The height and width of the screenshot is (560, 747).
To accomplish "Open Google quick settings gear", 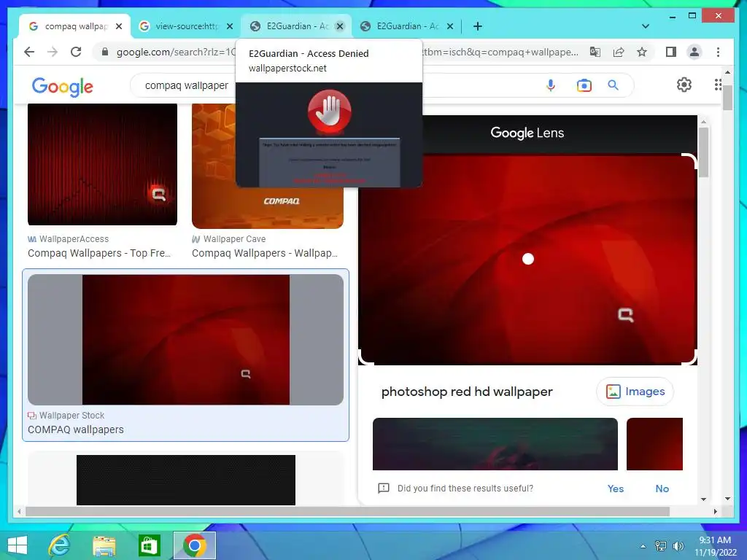I will pyautogui.click(x=684, y=85).
